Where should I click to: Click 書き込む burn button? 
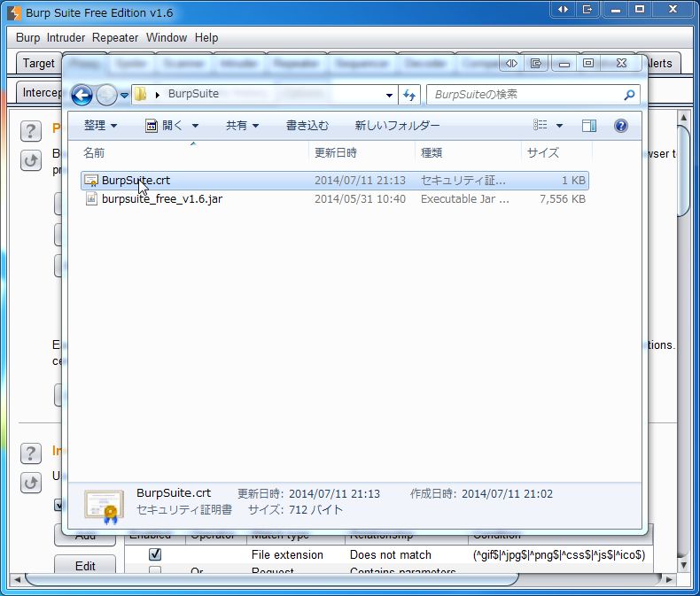[307, 126]
